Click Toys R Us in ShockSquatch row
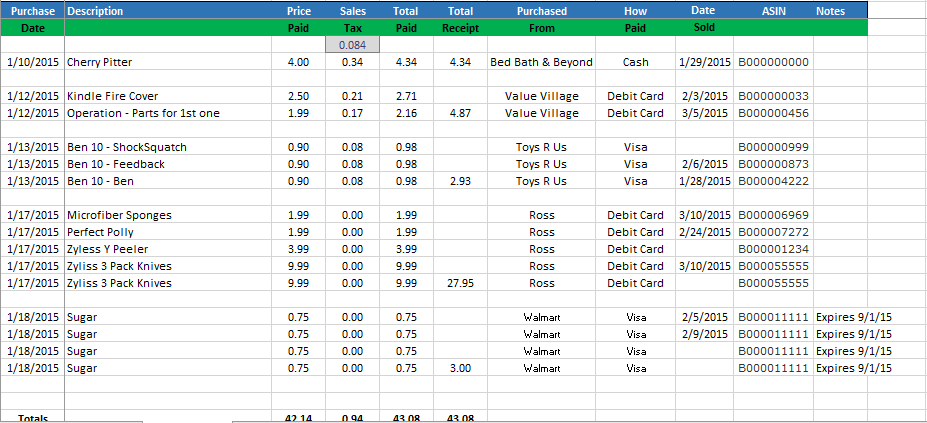The image size is (927, 423). [x=542, y=147]
